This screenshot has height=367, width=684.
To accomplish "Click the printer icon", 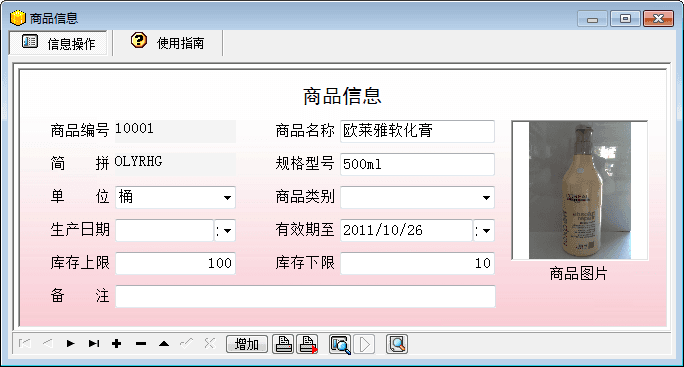I will click(283, 344).
